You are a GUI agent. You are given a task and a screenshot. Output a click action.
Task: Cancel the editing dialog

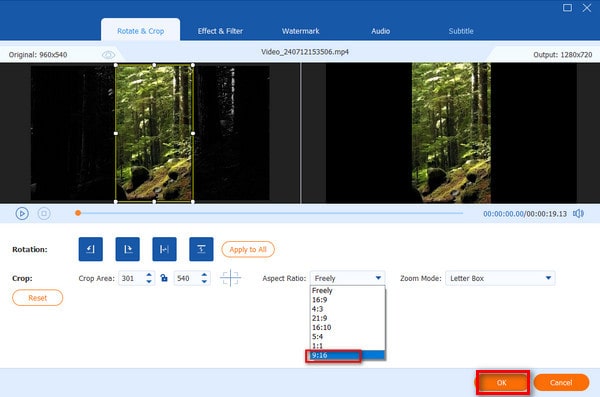561,382
